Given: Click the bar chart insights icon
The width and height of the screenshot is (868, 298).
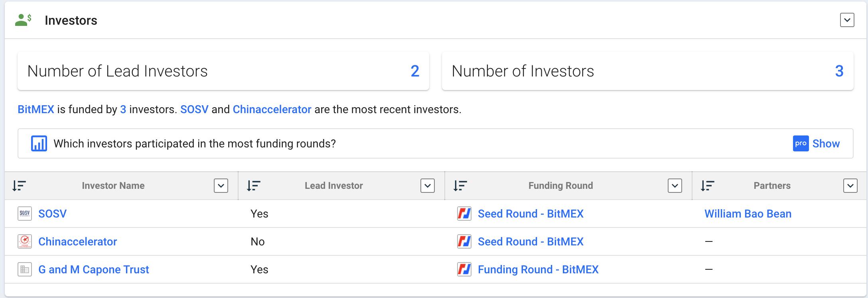Looking at the screenshot, I should coord(39,143).
